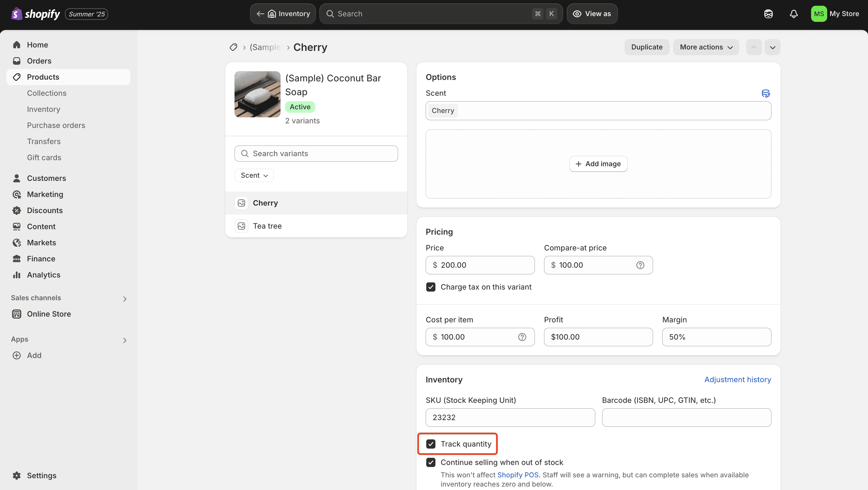Uncheck Track quantity checkbox

pyautogui.click(x=431, y=444)
